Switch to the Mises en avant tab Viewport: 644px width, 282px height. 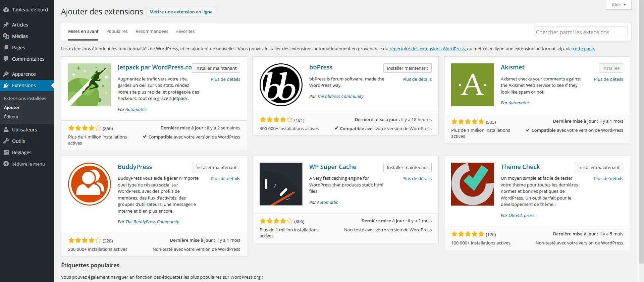pos(83,32)
